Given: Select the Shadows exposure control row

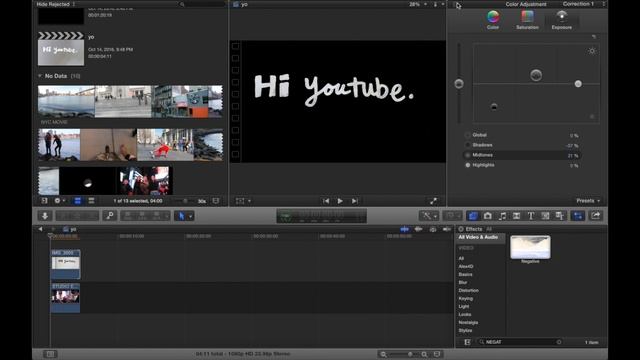Looking at the screenshot, I should pos(522,145).
